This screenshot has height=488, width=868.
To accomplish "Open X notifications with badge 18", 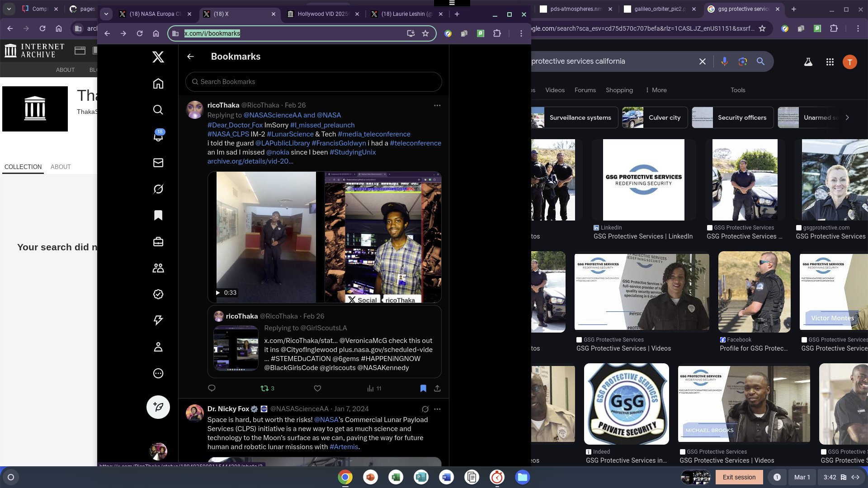I will tap(158, 136).
